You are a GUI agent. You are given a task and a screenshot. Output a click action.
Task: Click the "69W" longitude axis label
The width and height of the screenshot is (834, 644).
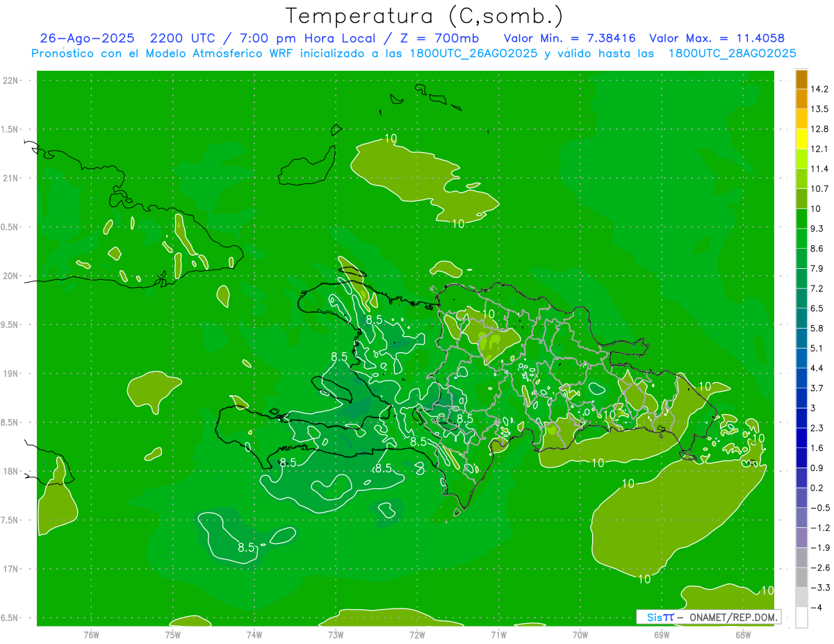[x=662, y=634]
